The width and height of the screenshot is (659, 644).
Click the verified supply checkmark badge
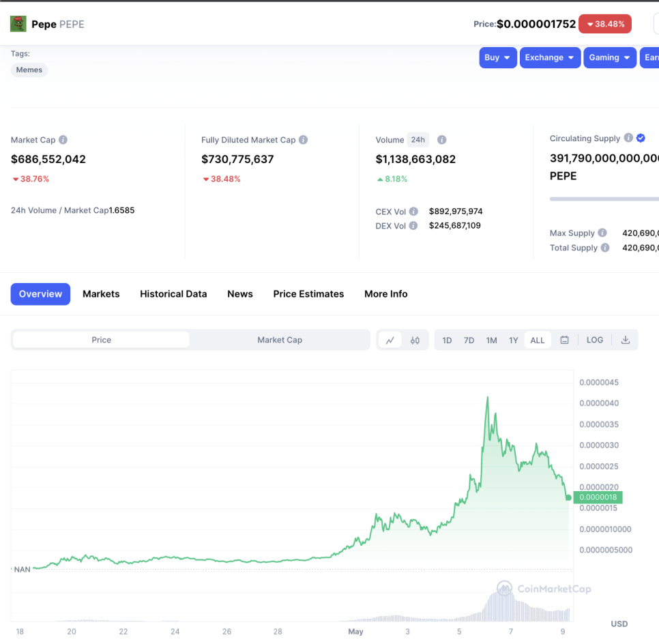coord(641,138)
